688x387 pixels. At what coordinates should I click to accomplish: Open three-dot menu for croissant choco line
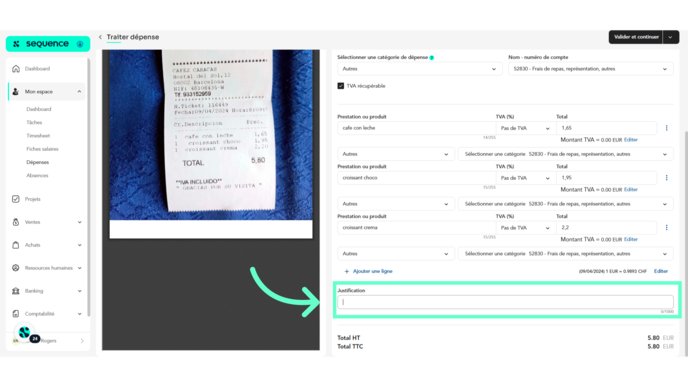coord(666,178)
